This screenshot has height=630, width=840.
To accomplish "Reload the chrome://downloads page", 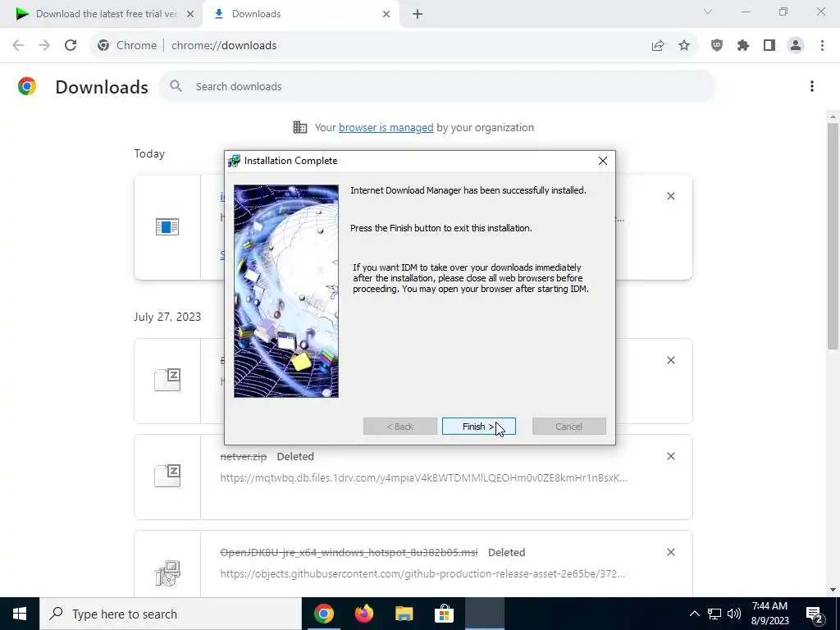I will pos(71,46).
